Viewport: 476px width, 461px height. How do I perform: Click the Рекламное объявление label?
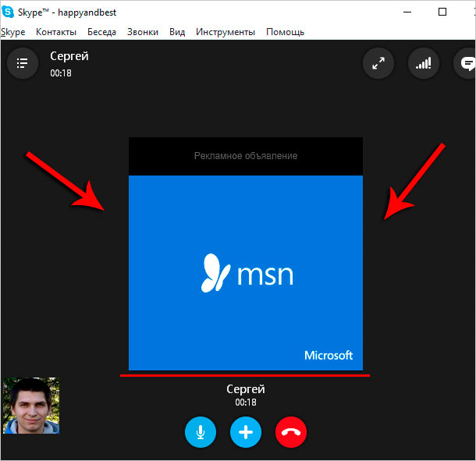pos(246,156)
